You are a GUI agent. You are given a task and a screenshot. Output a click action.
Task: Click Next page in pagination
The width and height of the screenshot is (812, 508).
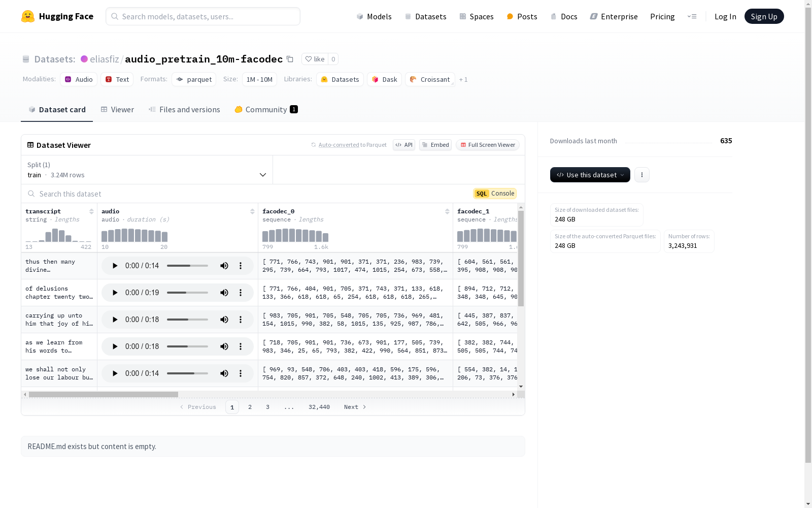pos(355,407)
